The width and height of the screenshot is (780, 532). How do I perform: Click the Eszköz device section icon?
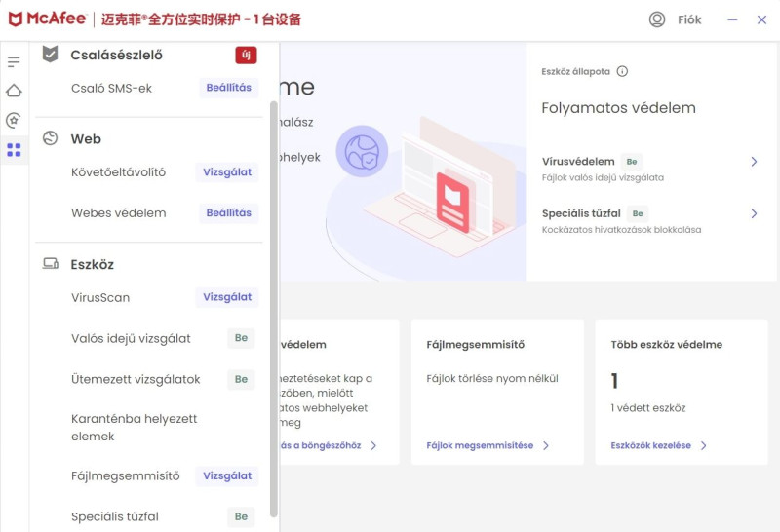[51, 263]
